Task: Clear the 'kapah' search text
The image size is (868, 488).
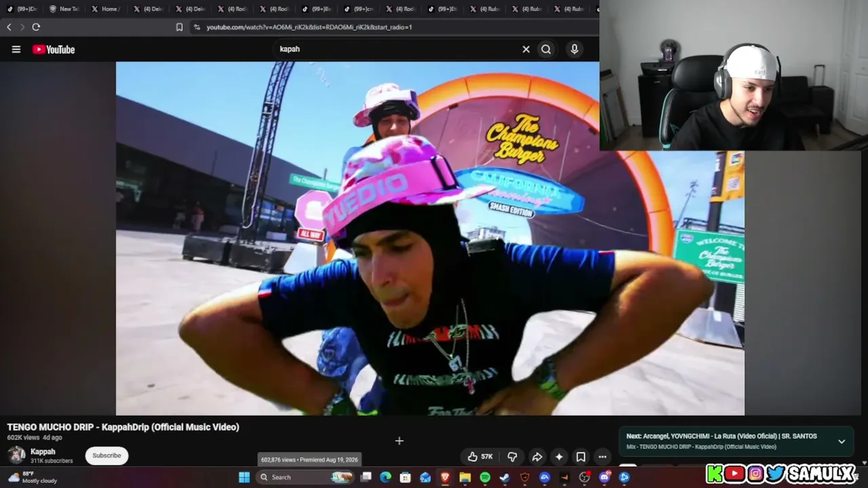Action: (x=526, y=49)
